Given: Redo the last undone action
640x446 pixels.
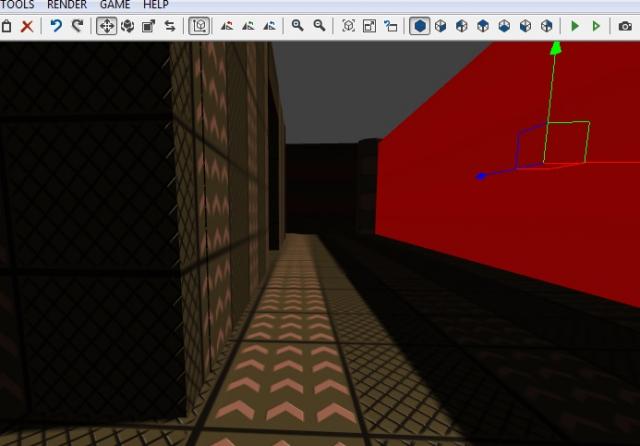Looking at the screenshot, I should 77,26.
